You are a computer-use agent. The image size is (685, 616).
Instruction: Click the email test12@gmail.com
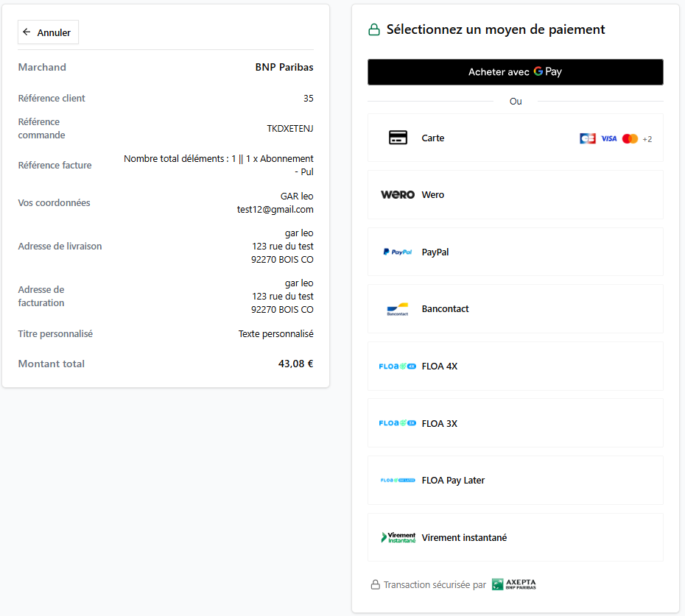point(275,210)
